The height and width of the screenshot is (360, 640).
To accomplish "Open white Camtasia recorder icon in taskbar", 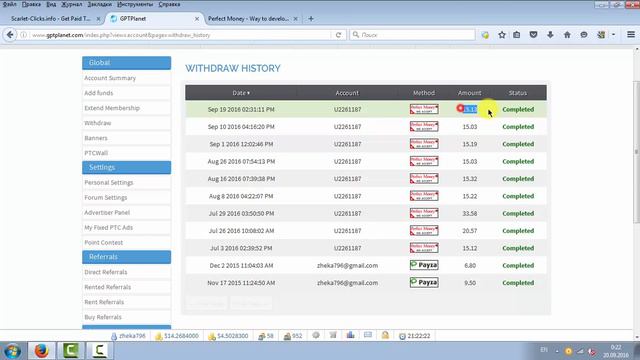I will coord(100,351).
